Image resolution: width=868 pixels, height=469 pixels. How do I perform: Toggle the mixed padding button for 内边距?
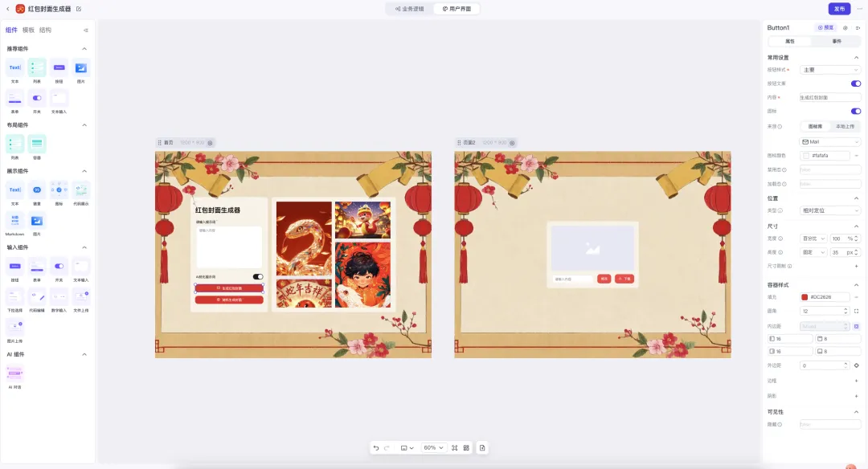point(857,326)
